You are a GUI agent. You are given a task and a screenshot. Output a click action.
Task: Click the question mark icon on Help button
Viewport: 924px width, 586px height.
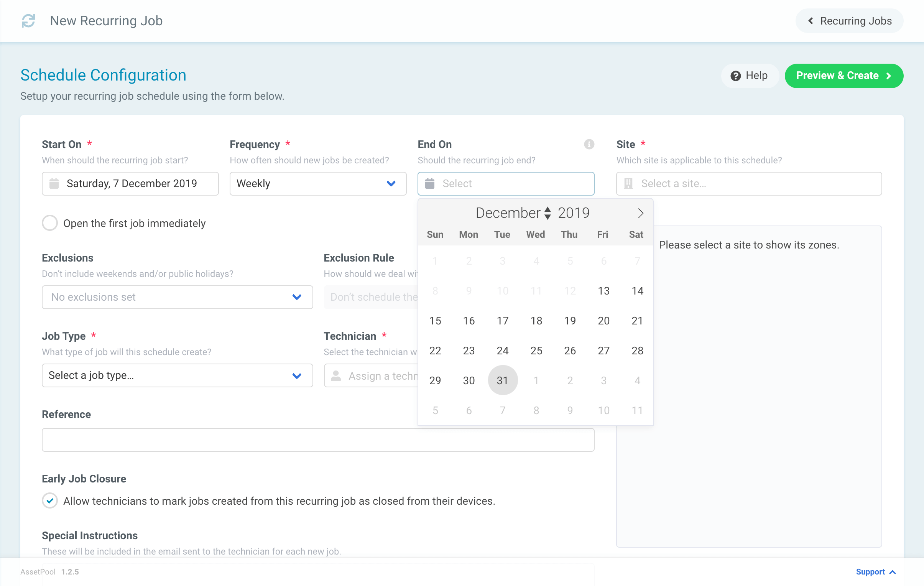735,76
